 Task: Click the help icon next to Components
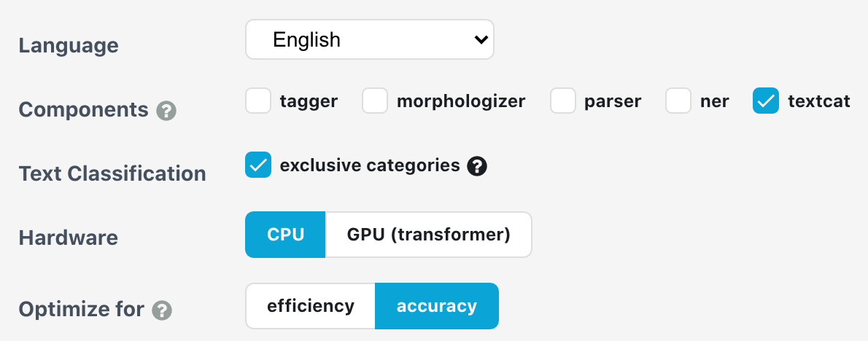[166, 111]
